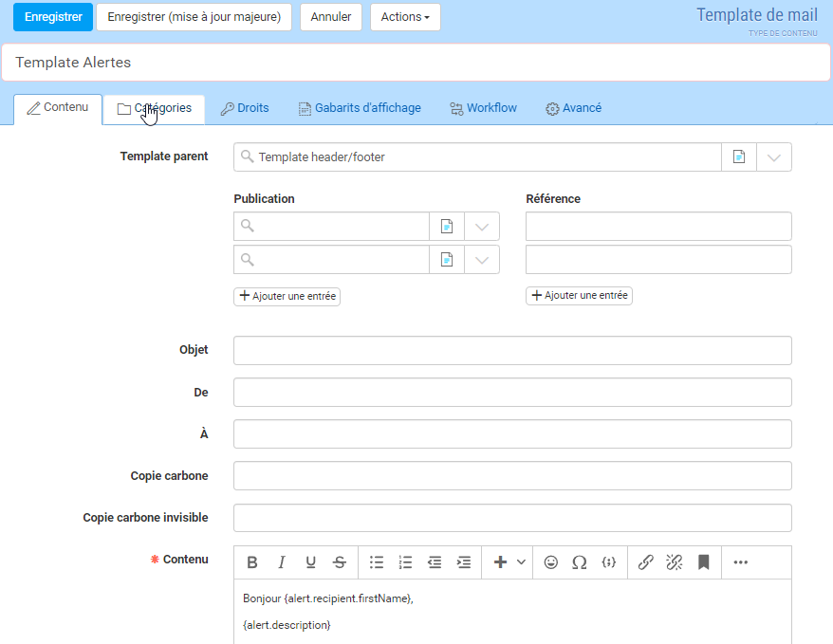Show more editor tools with ellipsis
Screen dimensions: 833x644
741,562
